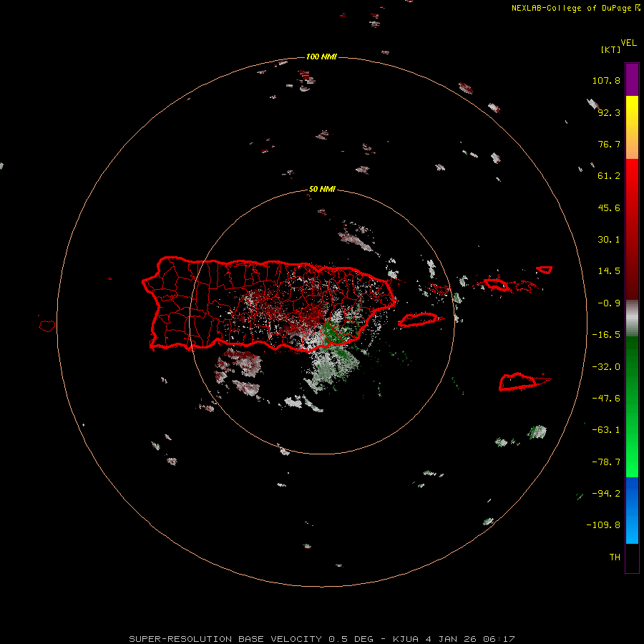Image resolution: width=644 pixels, height=644 pixels.
Task: Click the -109.8 velocity scale value
Action: tap(603, 525)
